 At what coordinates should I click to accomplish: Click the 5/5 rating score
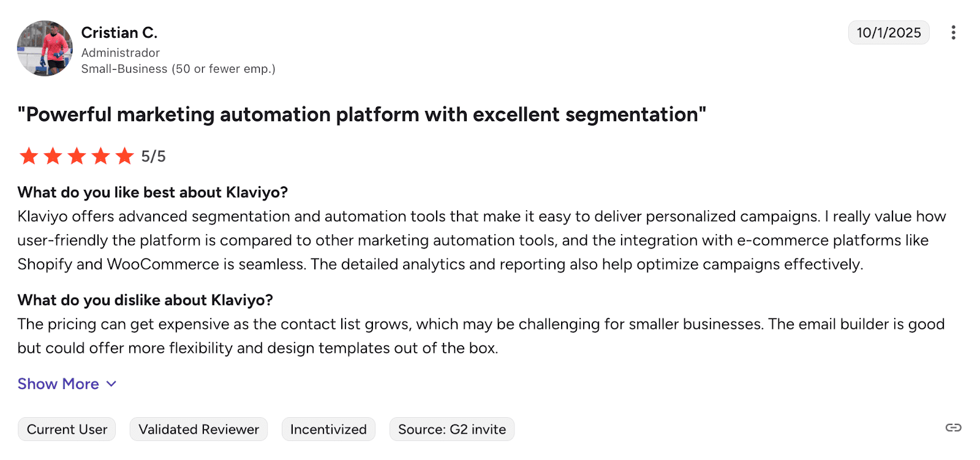click(153, 157)
